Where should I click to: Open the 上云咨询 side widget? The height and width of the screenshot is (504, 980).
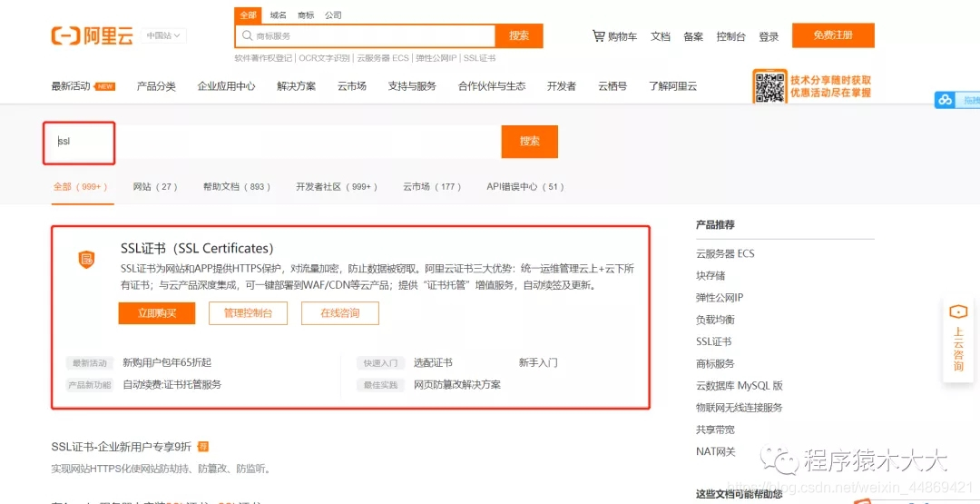coord(957,340)
